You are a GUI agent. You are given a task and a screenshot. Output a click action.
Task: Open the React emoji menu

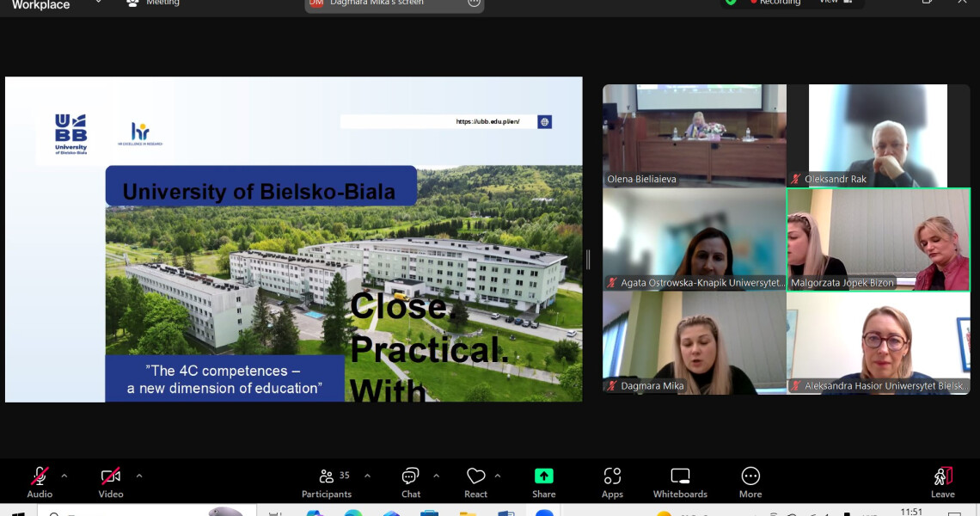point(475,482)
